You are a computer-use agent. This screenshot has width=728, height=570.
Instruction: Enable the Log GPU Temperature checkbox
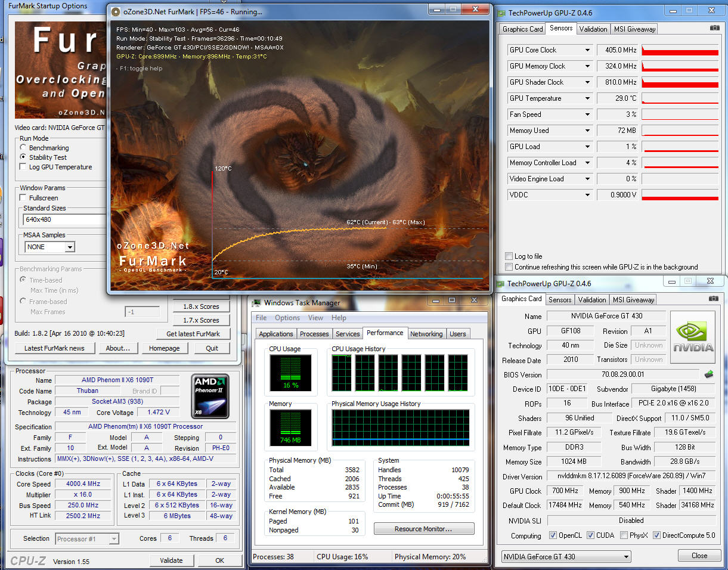tap(23, 167)
